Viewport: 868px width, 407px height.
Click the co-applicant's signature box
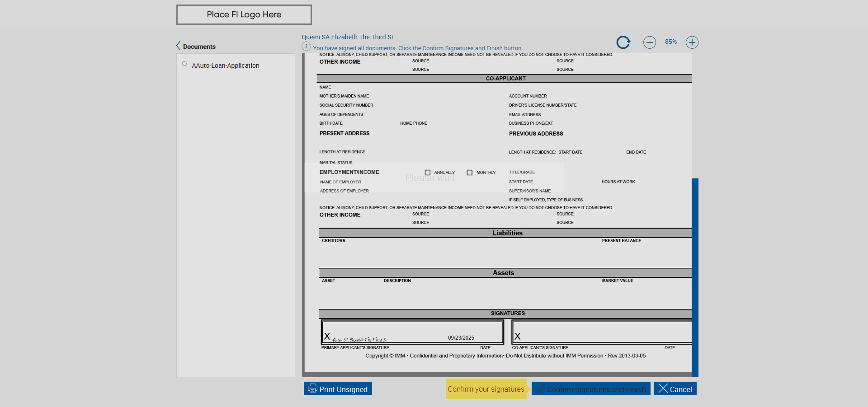pyautogui.click(x=602, y=332)
